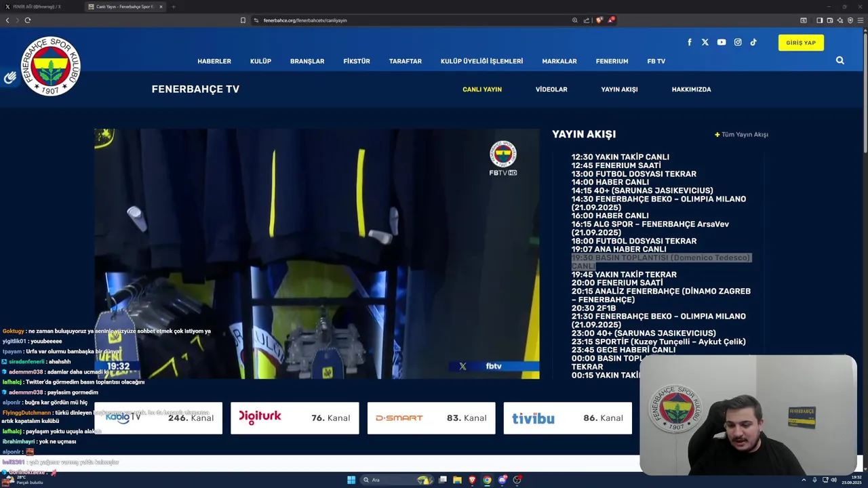Open the YouTube icon in header
This screenshot has height=488, width=868.
pos(722,42)
